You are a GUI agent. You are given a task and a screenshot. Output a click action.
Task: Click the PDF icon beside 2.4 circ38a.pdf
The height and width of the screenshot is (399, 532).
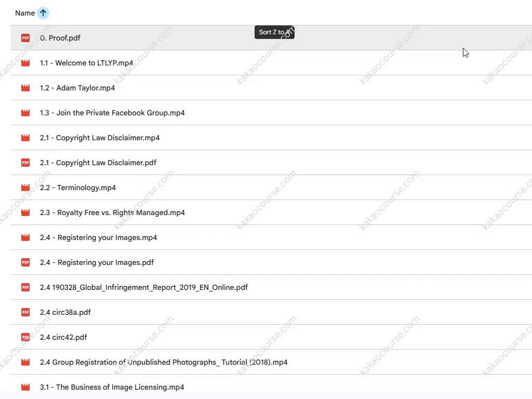pyautogui.click(x=25, y=312)
